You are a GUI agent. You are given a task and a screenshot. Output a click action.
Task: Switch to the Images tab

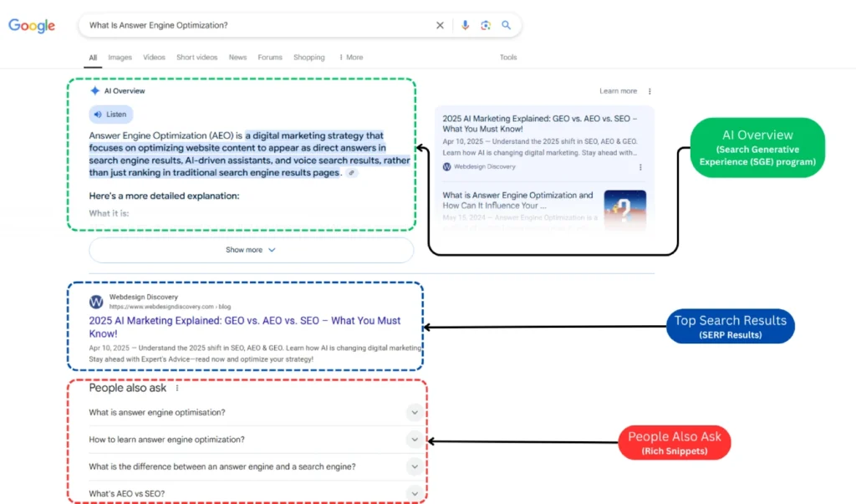(120, 58)
